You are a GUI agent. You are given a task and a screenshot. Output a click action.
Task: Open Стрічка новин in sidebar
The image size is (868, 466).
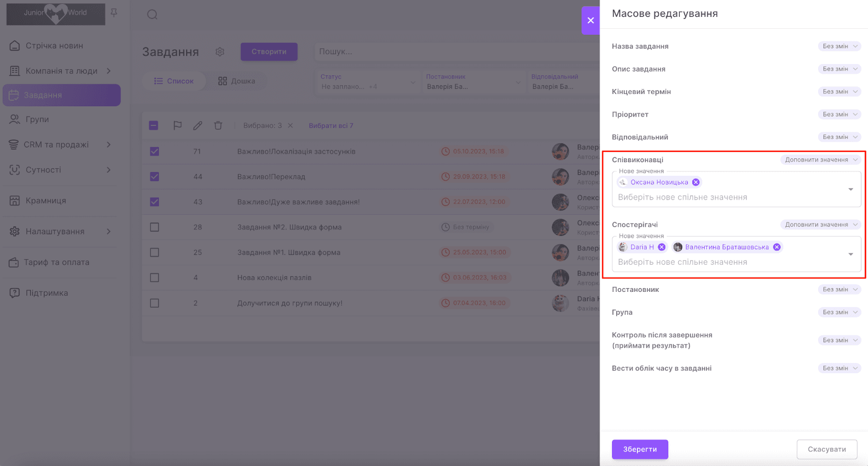pos(54,46)
